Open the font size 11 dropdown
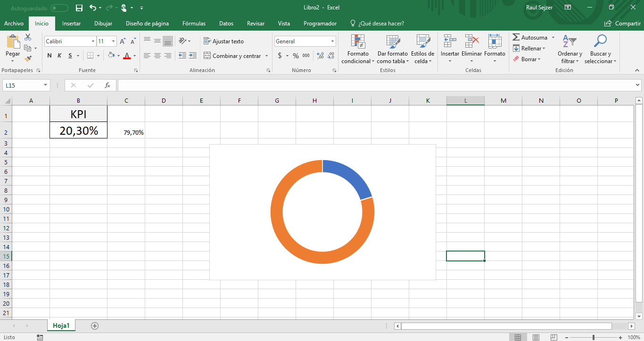644x341 pixels. coord(114,41)
